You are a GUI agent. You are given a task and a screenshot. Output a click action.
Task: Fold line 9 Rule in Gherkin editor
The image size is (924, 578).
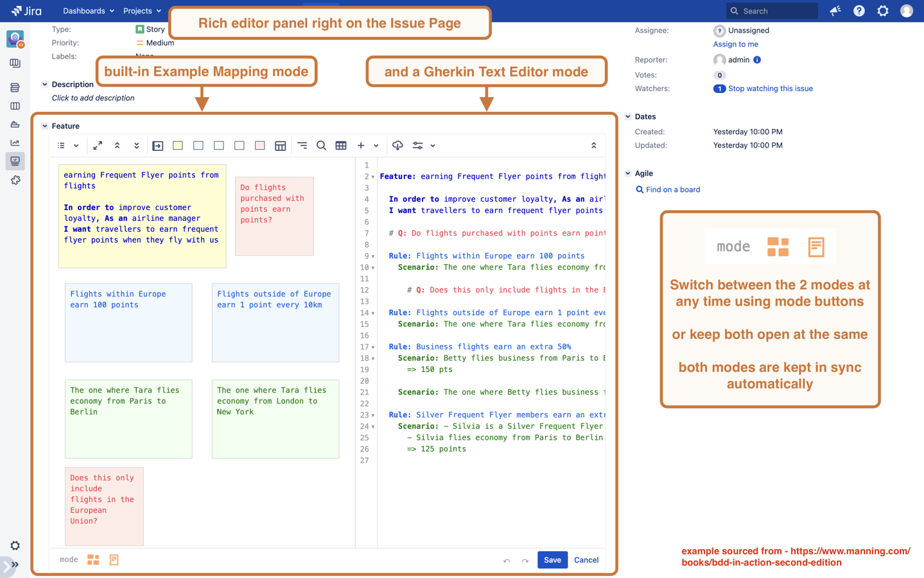point(373,256)
